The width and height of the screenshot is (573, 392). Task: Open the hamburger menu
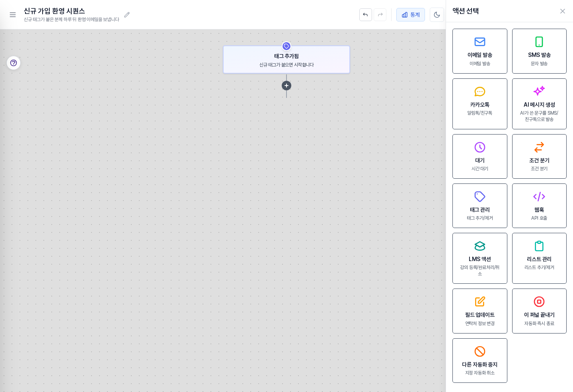[13, 15]
